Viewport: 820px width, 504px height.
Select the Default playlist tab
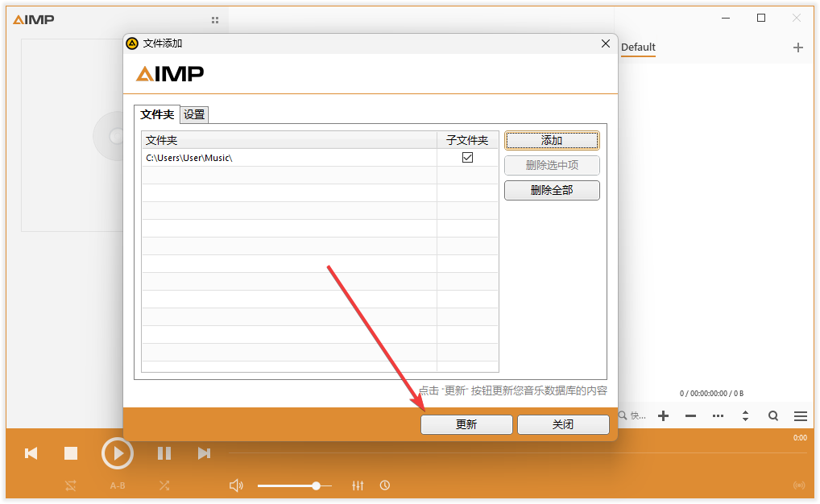click(x=638, y=48)
